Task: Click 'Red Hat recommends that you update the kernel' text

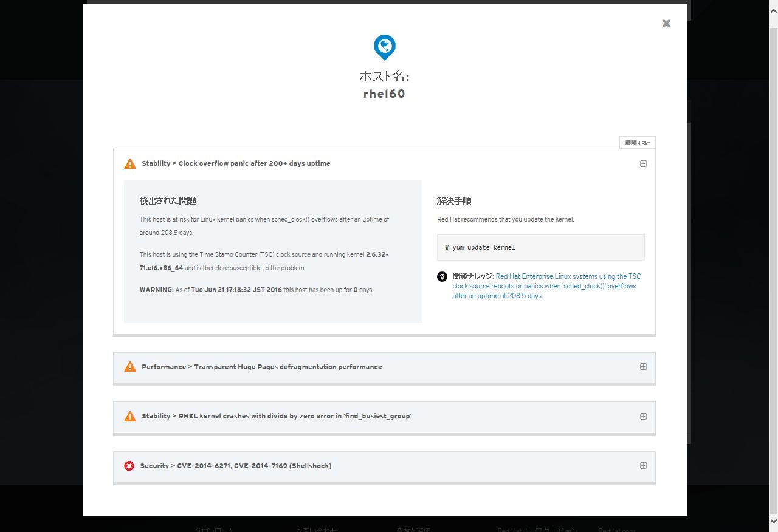Action: point(505,219)
